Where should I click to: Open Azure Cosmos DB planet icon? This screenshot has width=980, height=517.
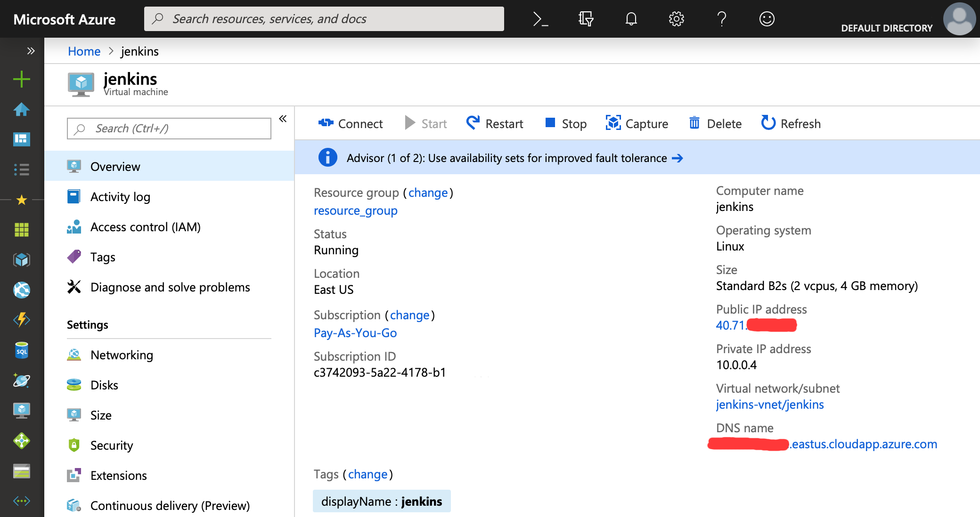click(22, 380)
